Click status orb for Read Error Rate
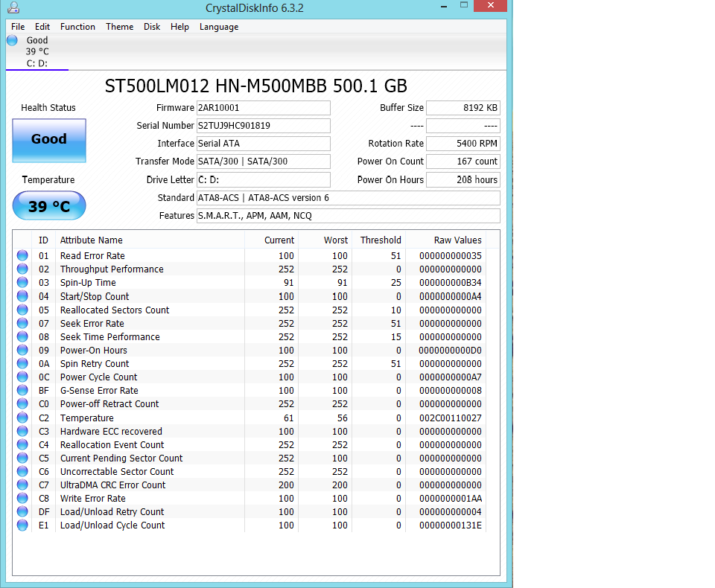The image size is (715, 588). (22, 256)
